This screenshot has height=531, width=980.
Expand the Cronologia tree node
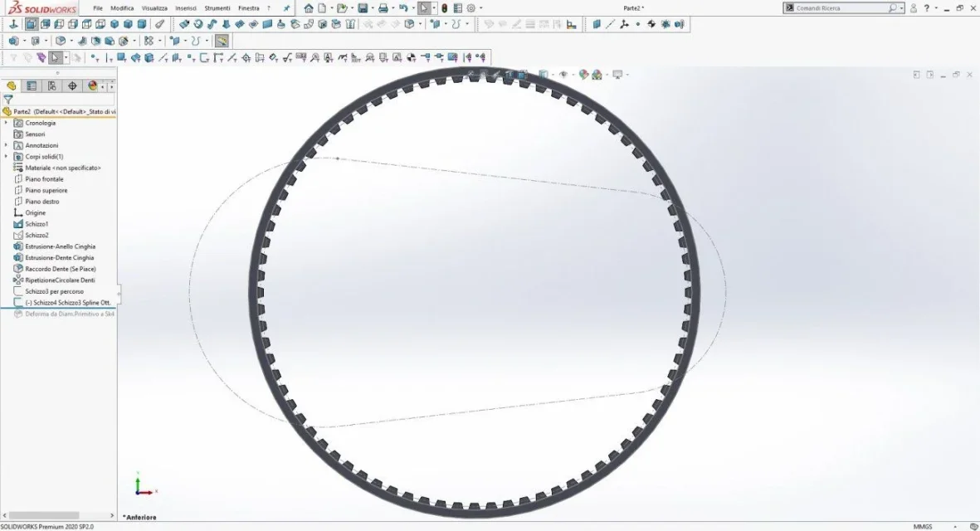pyautogui.click(x=7, y=123)
